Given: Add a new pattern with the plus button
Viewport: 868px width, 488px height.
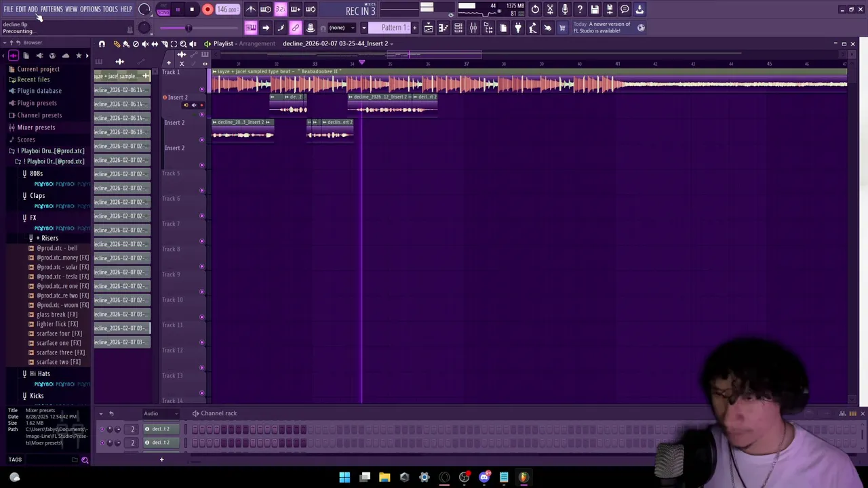Looking at the screenshot, I should point(415,28).
